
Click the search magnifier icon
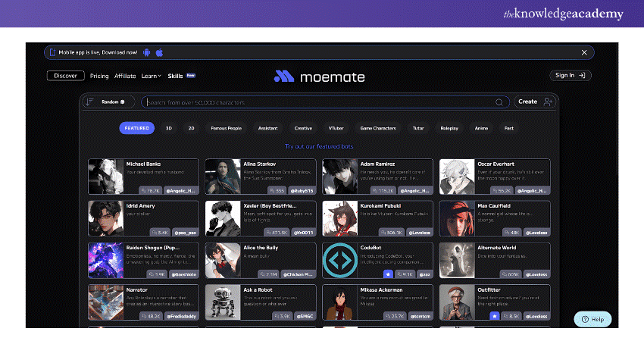pyautogui.click(x=499, y=102)
